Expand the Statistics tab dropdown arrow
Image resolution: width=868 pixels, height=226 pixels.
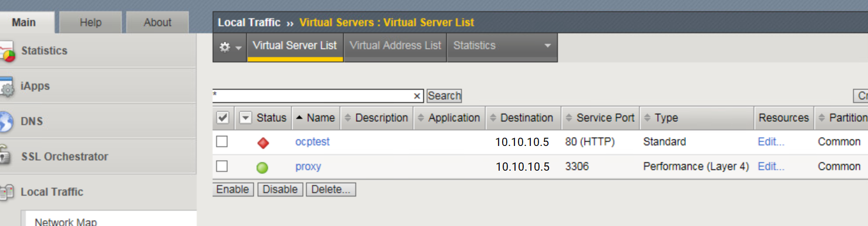click(547, 45)
